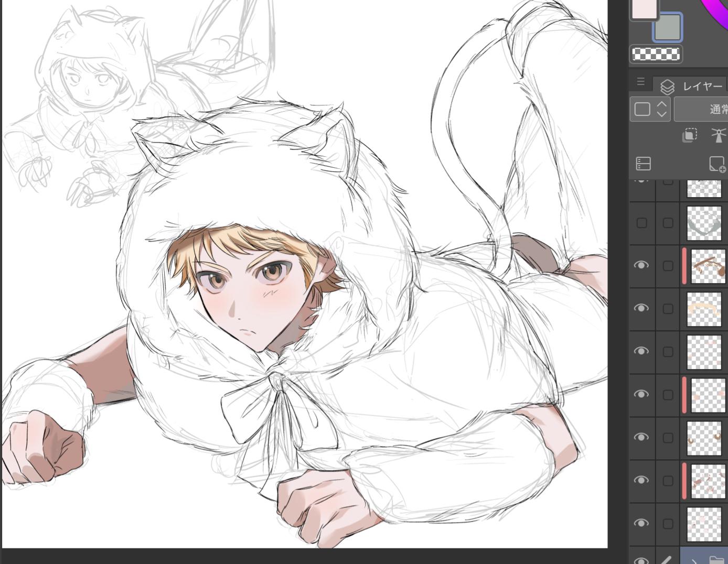Image resolution: width=728 pixels, height=564 pixels.
Task: Open the 通常 blending mode dropdown
Action: (x=703, y=109)
